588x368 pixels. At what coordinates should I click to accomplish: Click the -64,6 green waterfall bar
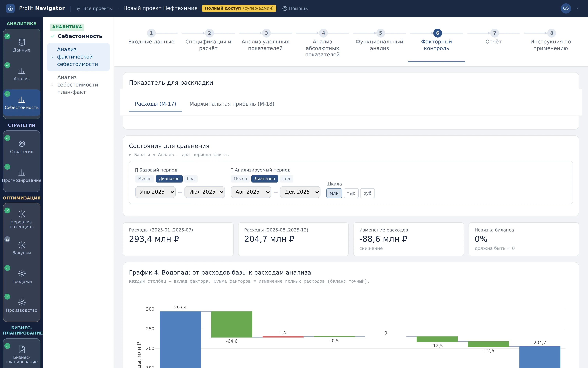(232, 324)
